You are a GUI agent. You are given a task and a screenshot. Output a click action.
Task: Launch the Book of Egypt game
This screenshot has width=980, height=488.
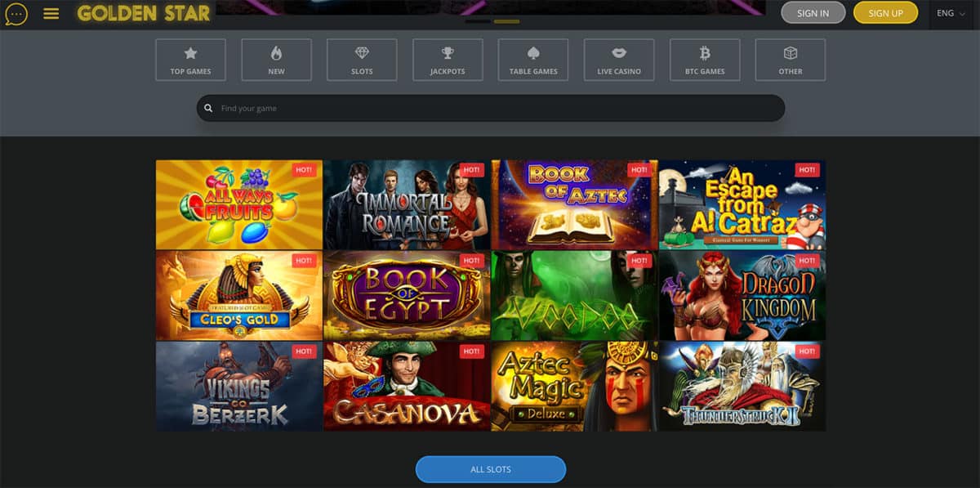(x=407, y=295)
